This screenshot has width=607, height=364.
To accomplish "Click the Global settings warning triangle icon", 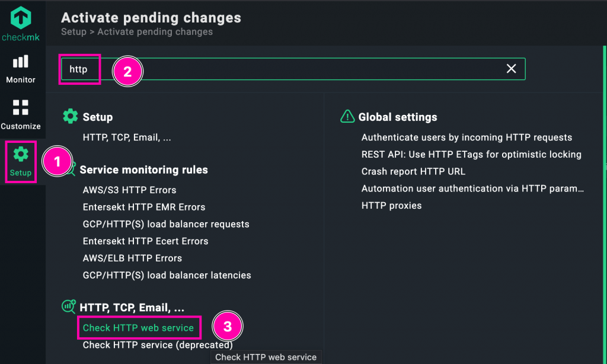I will [x=347, y=117].
